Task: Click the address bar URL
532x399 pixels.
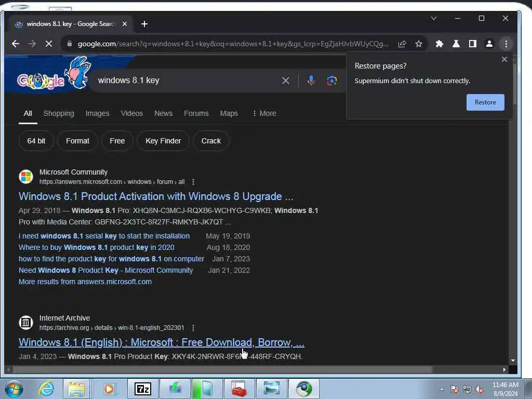Action: [x=233, y=44]
